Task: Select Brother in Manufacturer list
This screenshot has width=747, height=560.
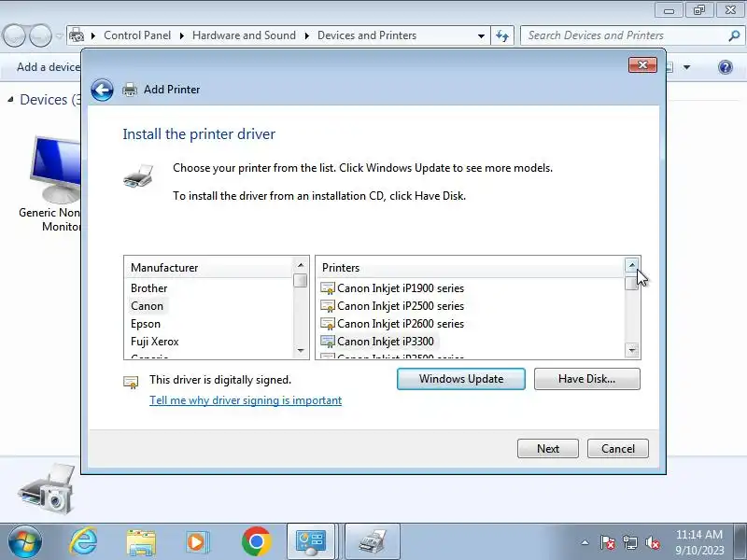Action: (x=149, y=288)
